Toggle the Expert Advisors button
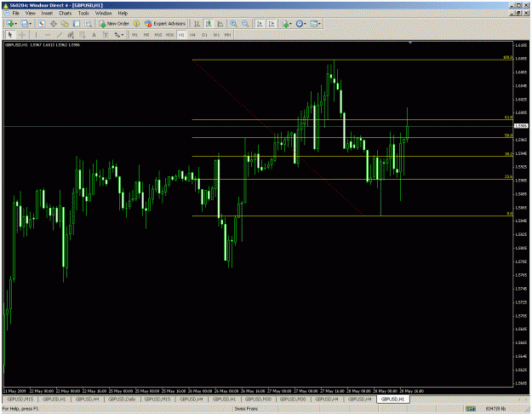This screenshot has width=532, height=414. coord(165,24)
